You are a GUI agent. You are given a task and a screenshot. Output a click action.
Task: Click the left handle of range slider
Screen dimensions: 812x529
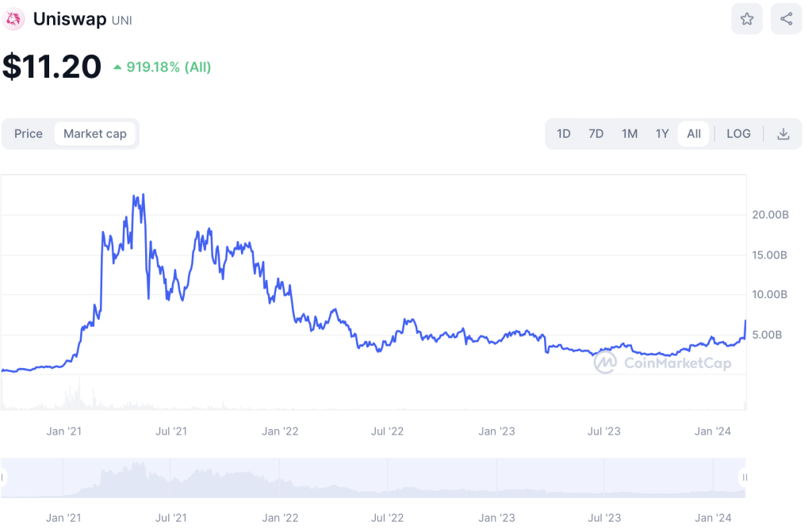3,477
